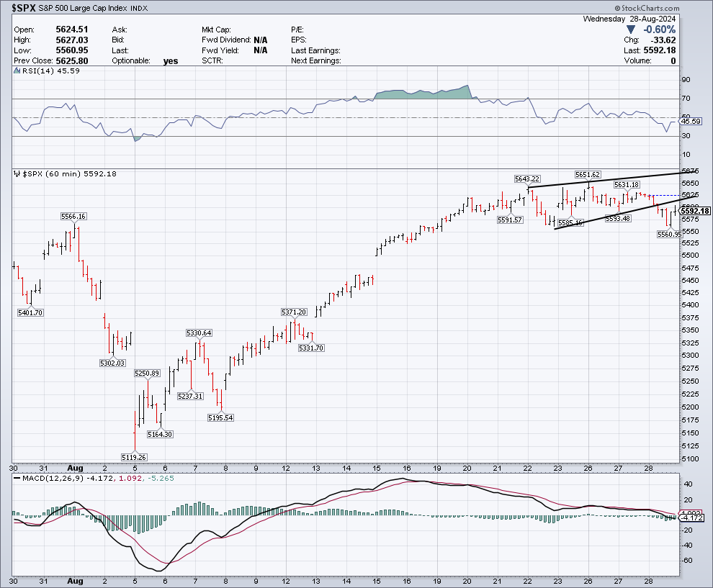Click the 5331.70 price label
This screenshot has height=588, width=713.
311,348
